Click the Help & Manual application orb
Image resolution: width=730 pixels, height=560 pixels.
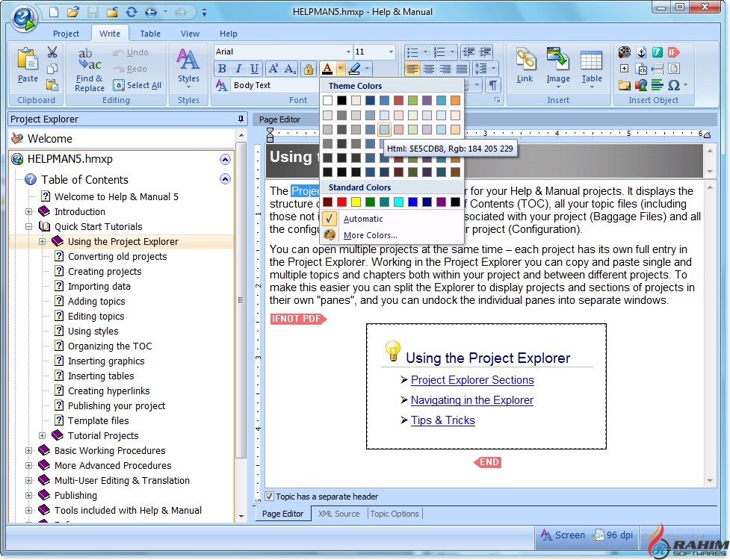coord(24,18)
